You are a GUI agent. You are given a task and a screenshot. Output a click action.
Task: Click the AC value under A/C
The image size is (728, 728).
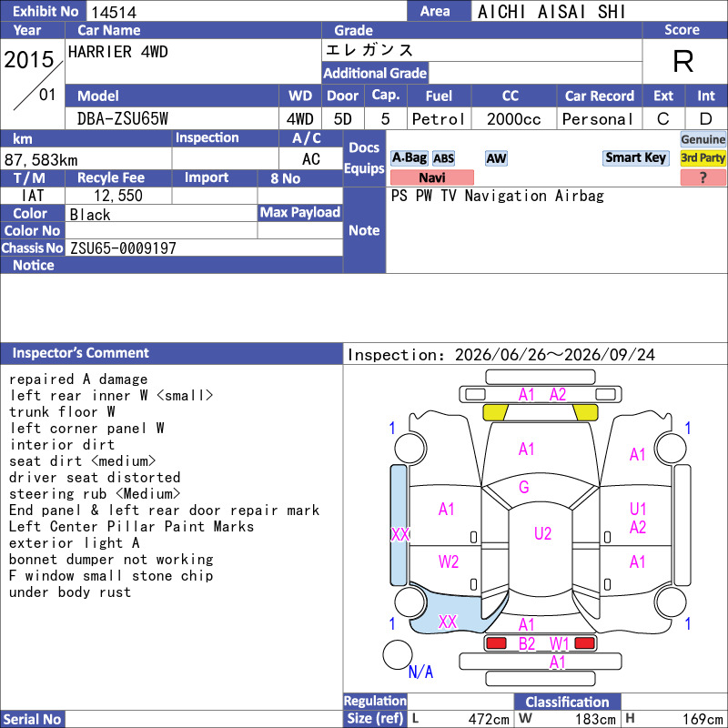310,159
